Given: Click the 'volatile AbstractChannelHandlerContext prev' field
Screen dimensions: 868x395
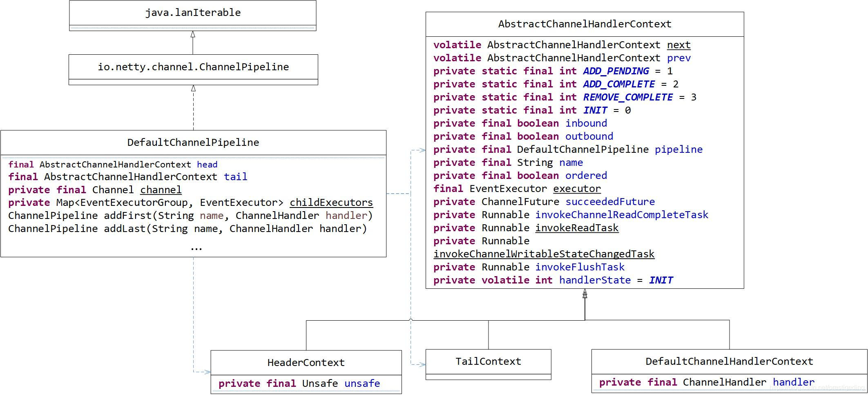Looking at the screenshot, I should 562,58.
